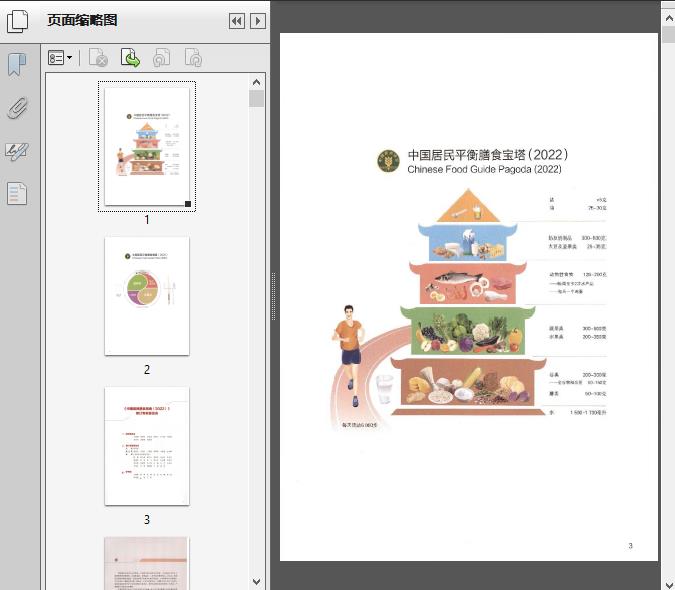Image resolution: width=675 pixels, height=590 pixels.
Task: Expand the panel using right arrow button
Action: 258,21
